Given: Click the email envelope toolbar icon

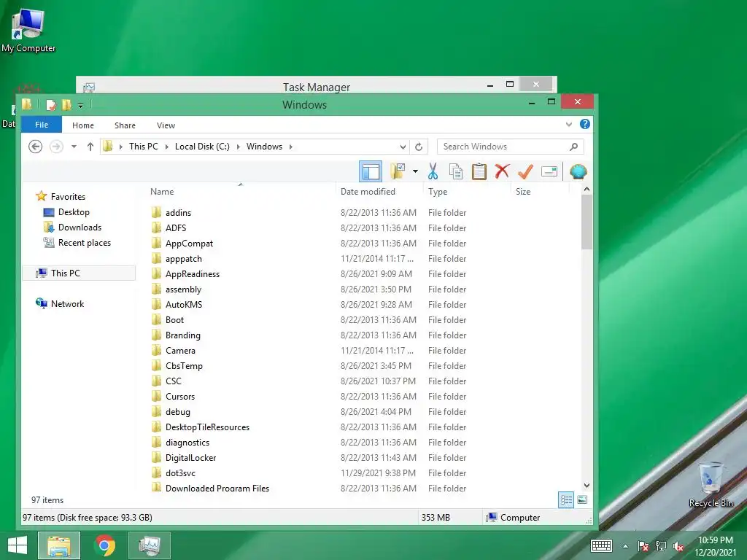Looking at the screenshot, I should [x=549, y=171].
